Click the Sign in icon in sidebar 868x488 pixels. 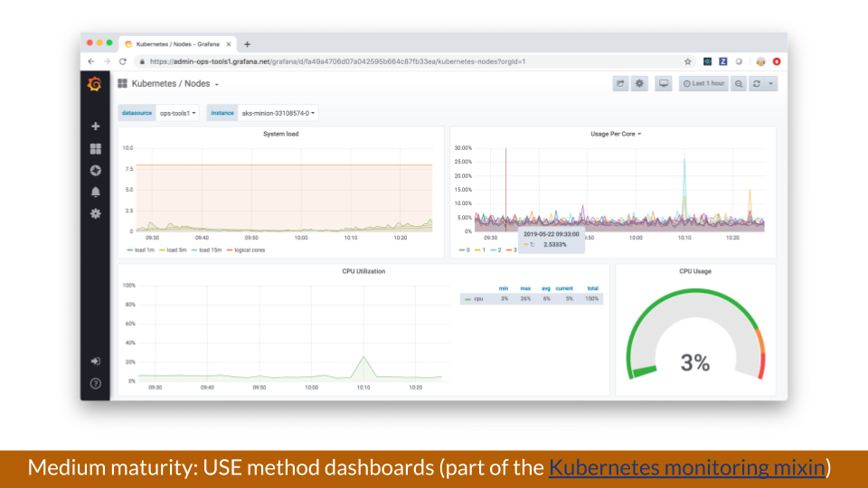(x=95, y=361)
